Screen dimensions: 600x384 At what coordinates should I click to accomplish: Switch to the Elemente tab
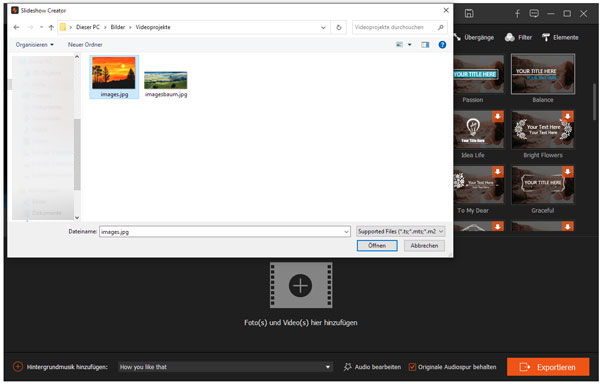560,37
